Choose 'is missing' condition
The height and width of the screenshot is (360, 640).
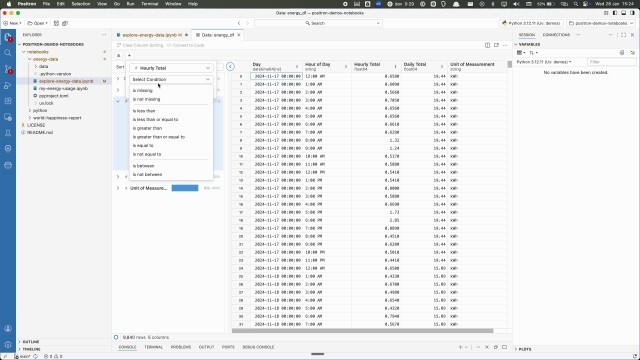pos(142,91)
